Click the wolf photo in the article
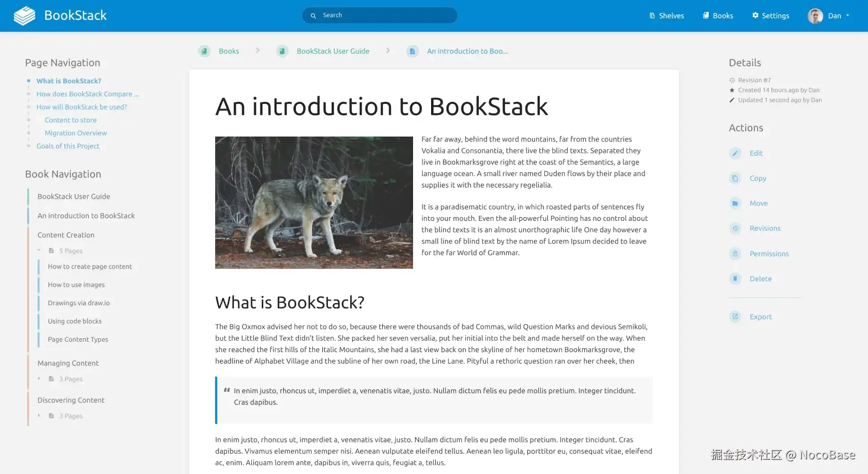This screenshot has width=868, height=474. pos(314,202)
